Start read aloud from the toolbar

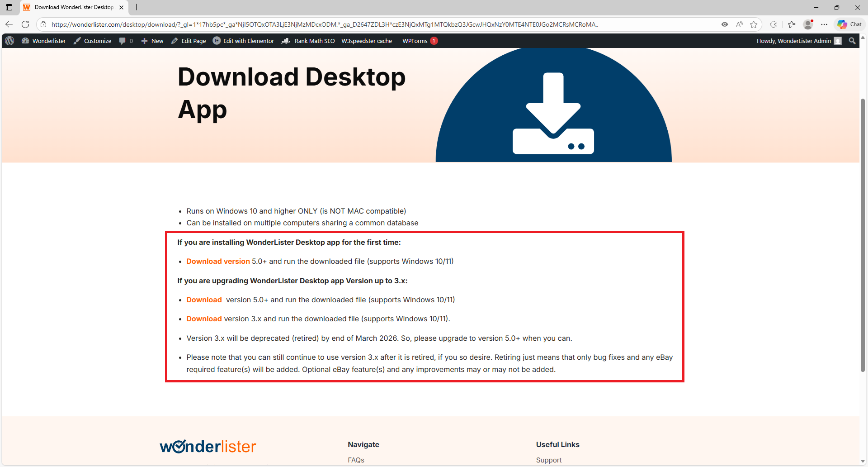(x=739, y=24)
